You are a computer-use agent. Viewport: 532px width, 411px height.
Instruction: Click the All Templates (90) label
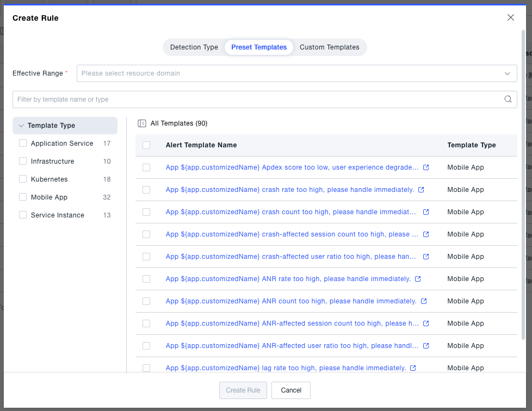click(x=179, y=123)
